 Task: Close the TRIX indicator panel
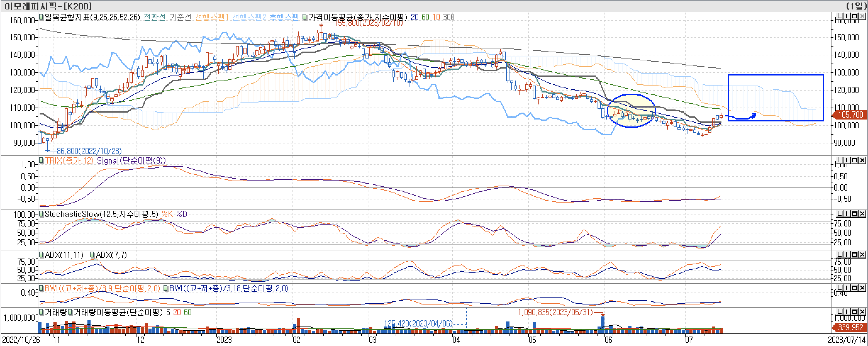click(x=862, y=160)
